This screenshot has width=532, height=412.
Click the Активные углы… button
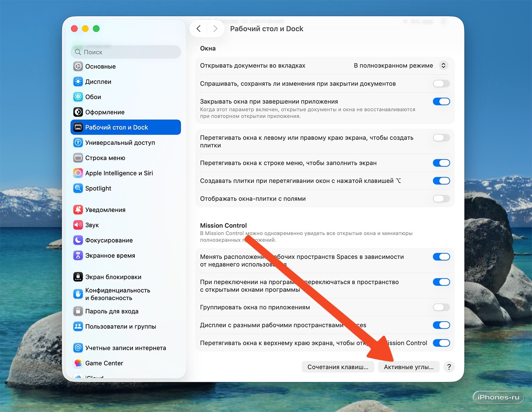[x=409, y=367]
